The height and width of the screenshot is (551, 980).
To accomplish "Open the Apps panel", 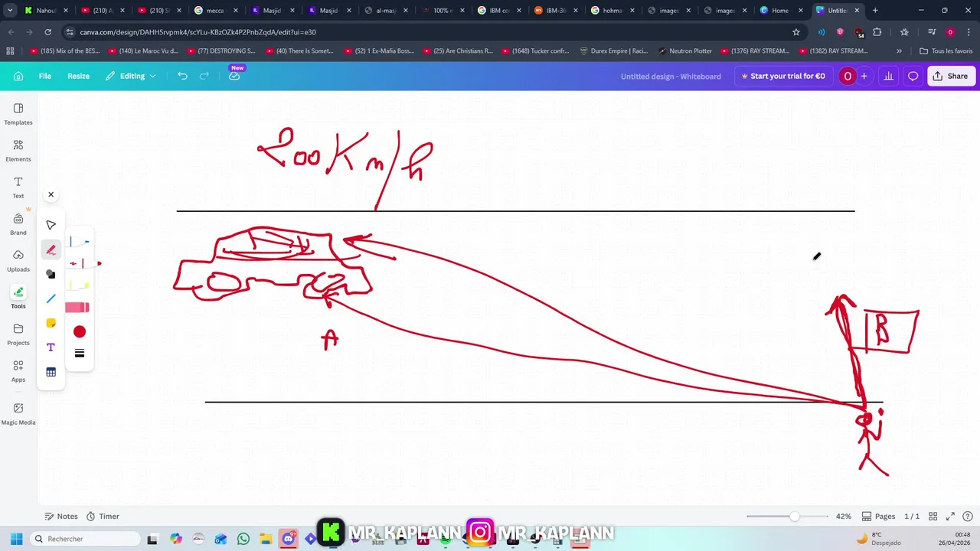I will click(x=18, y=371).
